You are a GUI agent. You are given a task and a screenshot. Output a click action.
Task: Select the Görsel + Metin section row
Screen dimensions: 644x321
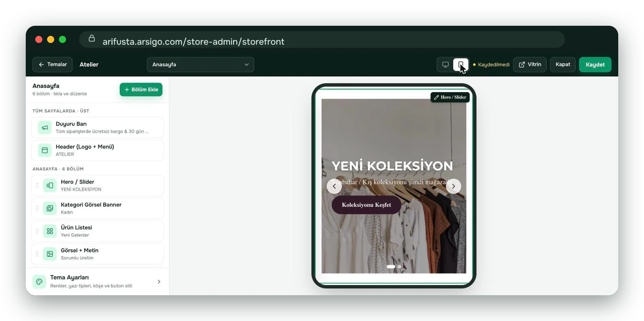click(97, 254)
